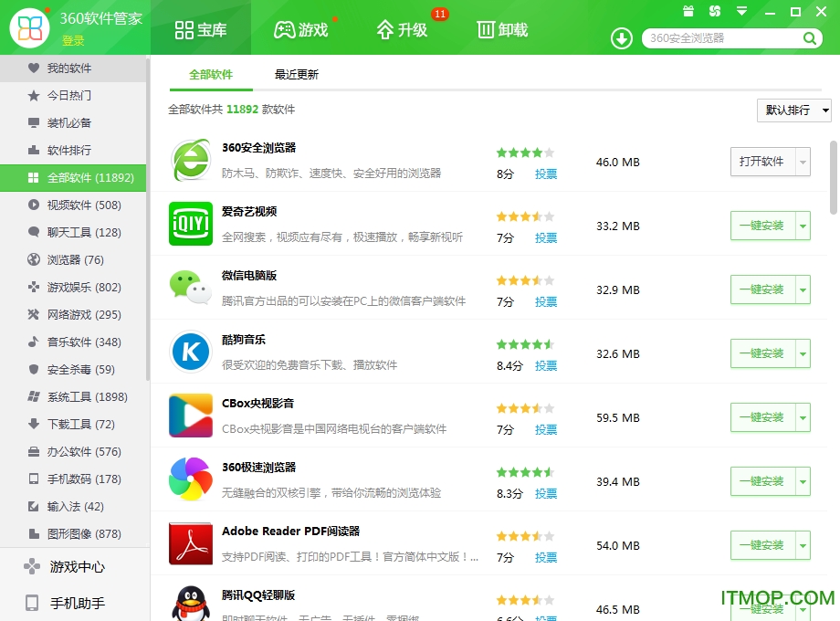Select 装机必备 in sidebar
Screen dimensions: 840x621
point(73,122)
